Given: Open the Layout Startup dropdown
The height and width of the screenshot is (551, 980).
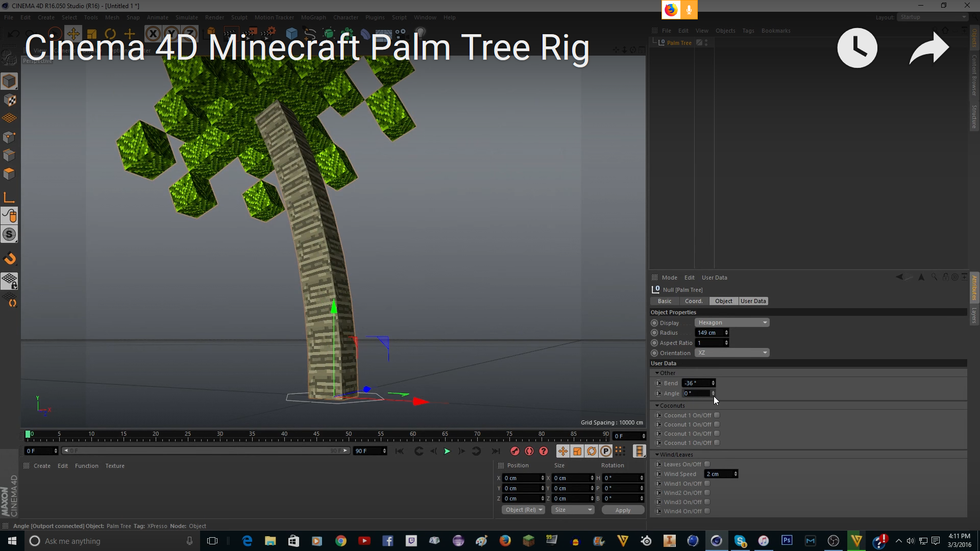Looking at the screenshot, I should [x=933, y=17].
